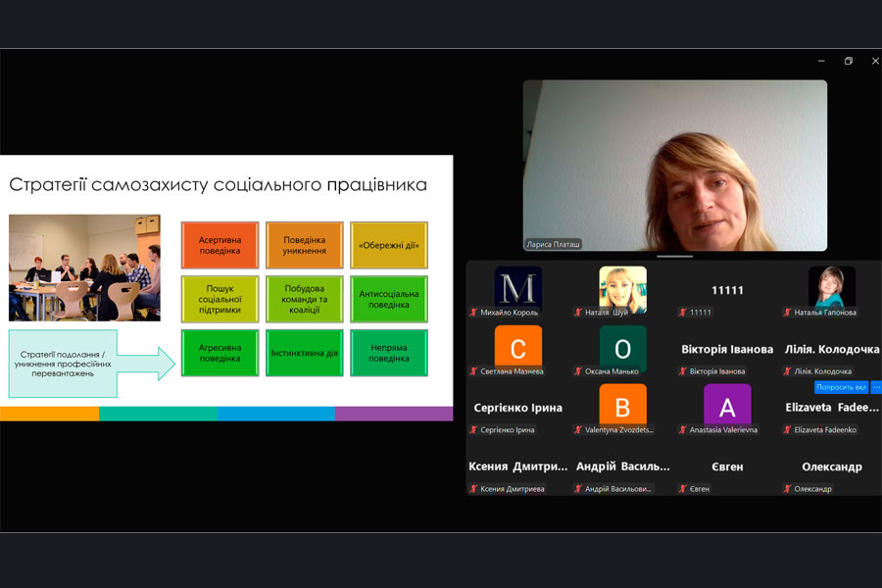Image resolution: width=882 pixels, height=588 pixels.
Task: Click muted mic icon beside small 11111 label
Action: (x=683, y=313)
